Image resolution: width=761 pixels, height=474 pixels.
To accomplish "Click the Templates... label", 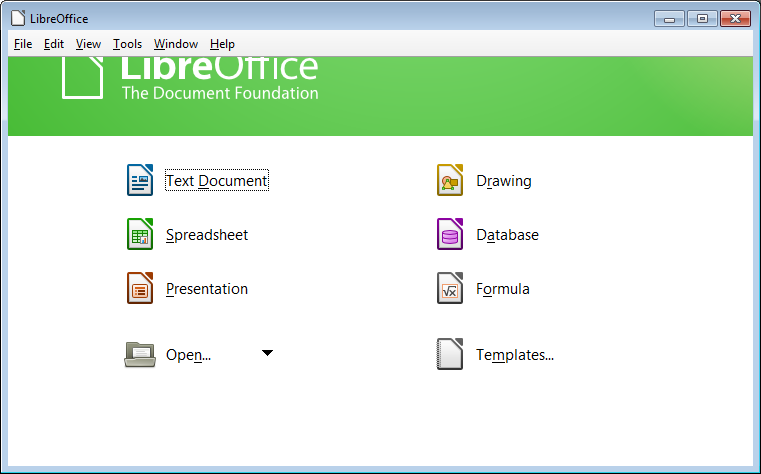I will click(x=515, y=355).
